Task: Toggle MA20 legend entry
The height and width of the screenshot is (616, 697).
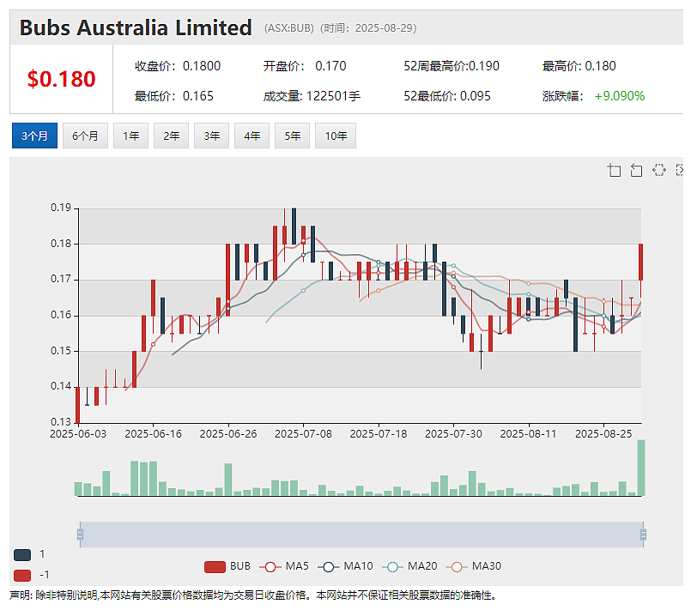Action: [409, 566]
